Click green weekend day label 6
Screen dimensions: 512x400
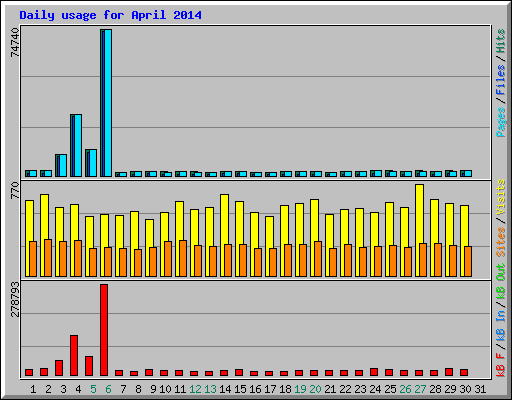[x=108, y=389]
